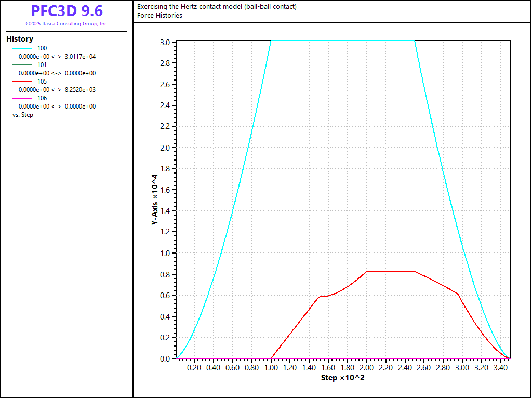Click the Itasca Consulting Group copyright text
This screenshot has width=532, height=399.
66,24
